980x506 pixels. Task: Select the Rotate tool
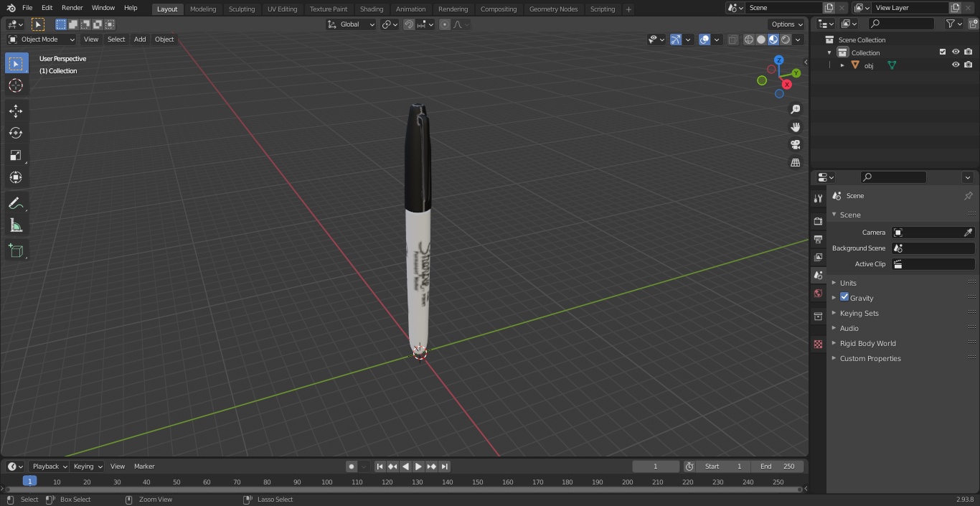point(16,133)
